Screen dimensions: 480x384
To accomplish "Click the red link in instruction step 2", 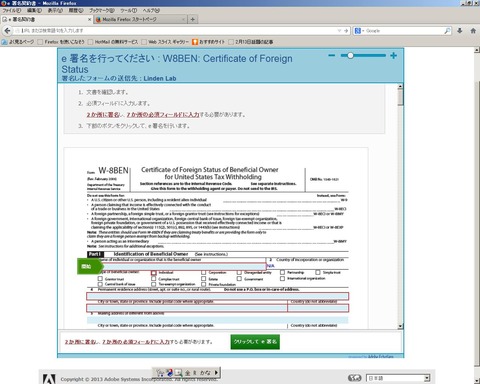I will [143, 115].
